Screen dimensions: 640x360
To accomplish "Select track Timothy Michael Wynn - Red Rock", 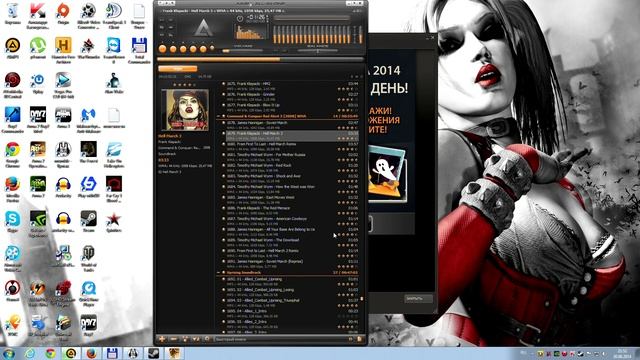I will click(x=291, y=168).
